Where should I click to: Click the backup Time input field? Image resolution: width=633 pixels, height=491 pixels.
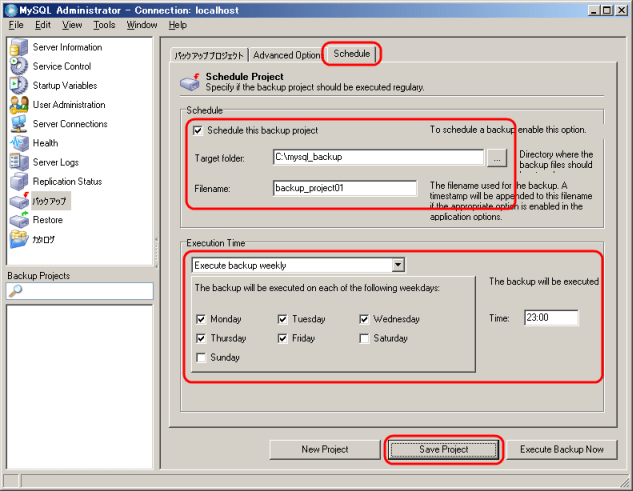[550, 318]
